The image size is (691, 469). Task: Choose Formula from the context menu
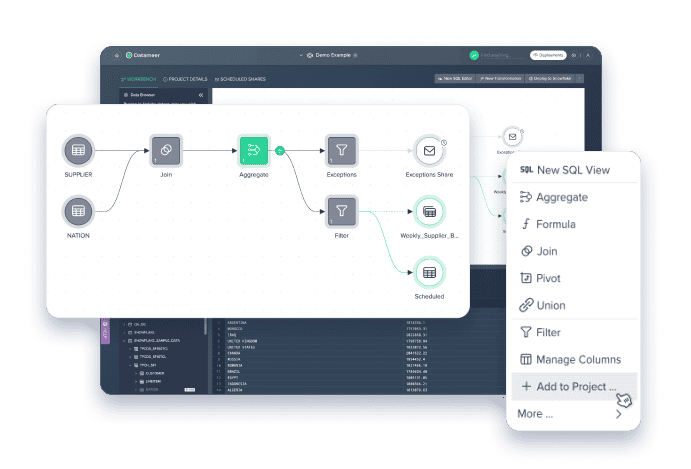click(574, 224)
